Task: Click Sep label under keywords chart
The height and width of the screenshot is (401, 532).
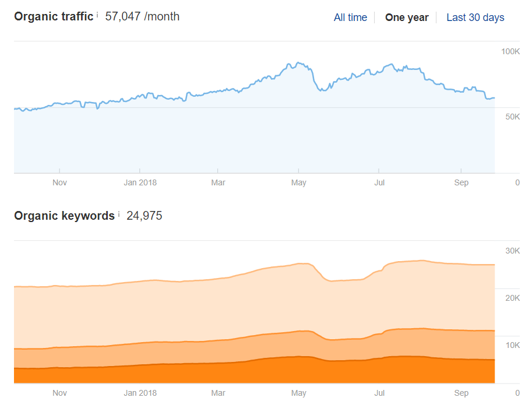Action: click(461, 393)
